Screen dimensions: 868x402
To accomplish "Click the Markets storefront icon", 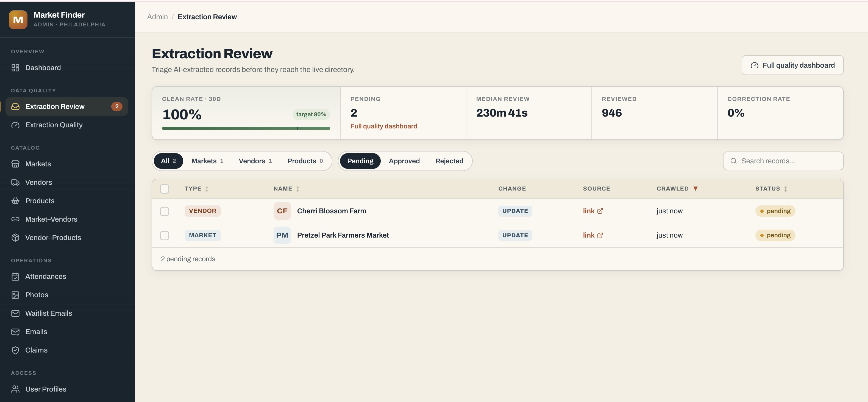I will click(x=15, y=164).
